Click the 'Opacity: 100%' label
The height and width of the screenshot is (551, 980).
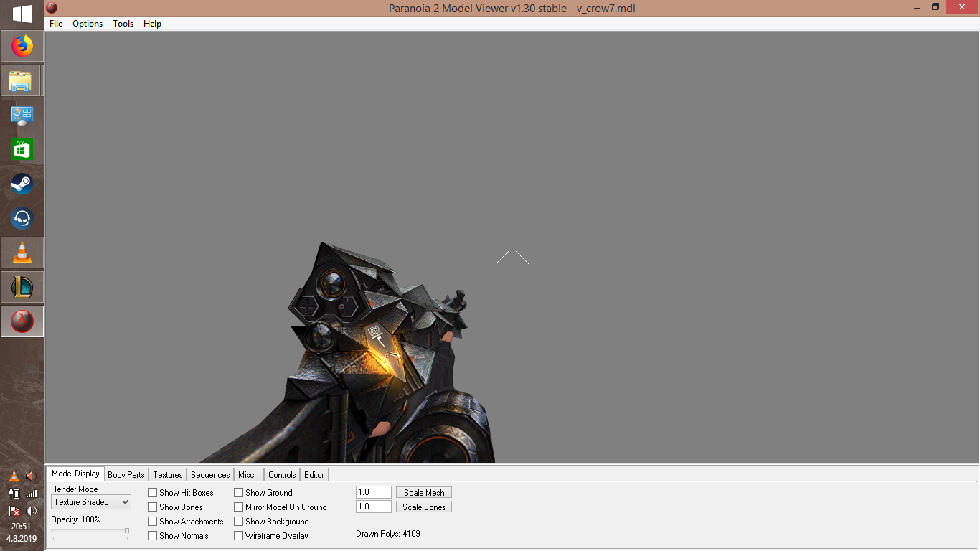click(75, 519)
